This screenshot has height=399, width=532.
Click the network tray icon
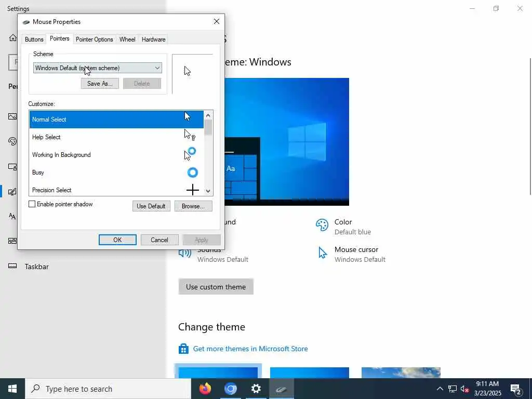[453, 389]
